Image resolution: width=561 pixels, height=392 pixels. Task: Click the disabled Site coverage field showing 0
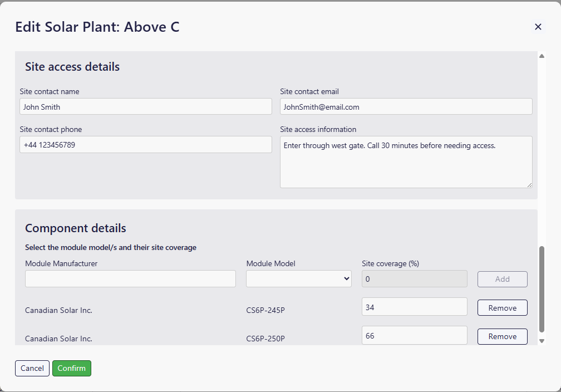point(414,279)
